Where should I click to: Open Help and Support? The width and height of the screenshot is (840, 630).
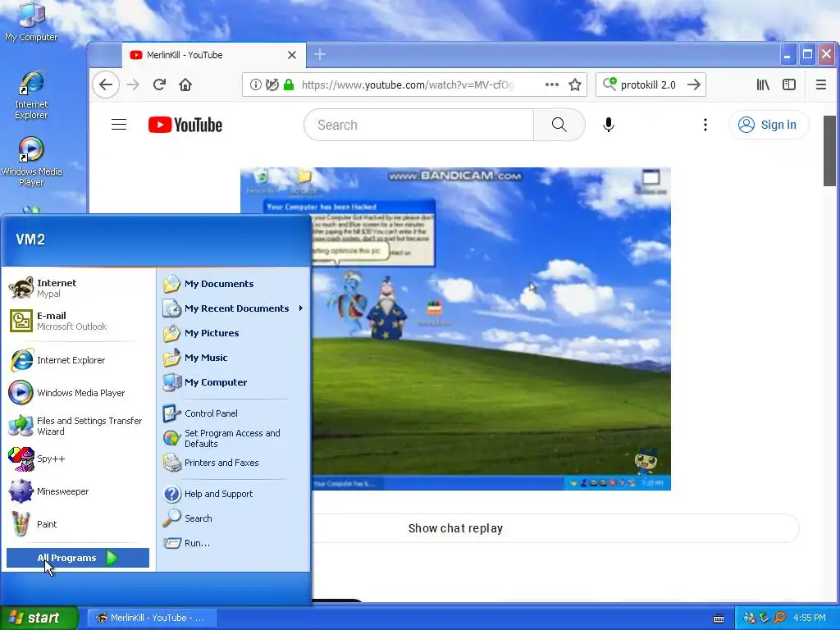[234, 493]
